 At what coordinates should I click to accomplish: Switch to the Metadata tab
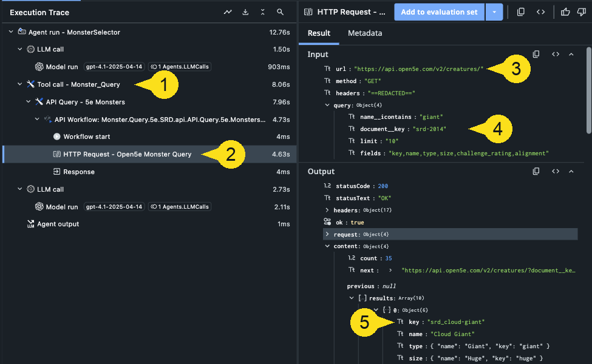click(x=365, y=33)
